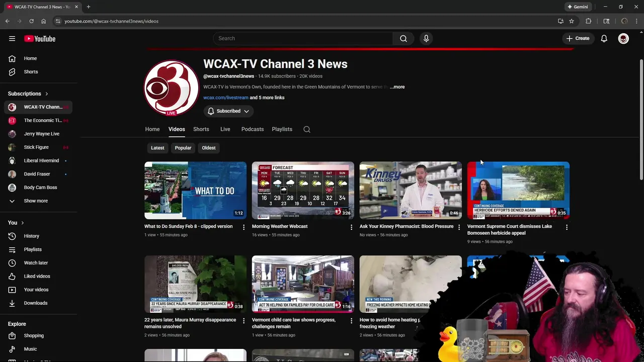The height and width of the screenshot is (362, 644).
Task: Open the YouTube hamburger guide menu
Action: tap(12, 39)
